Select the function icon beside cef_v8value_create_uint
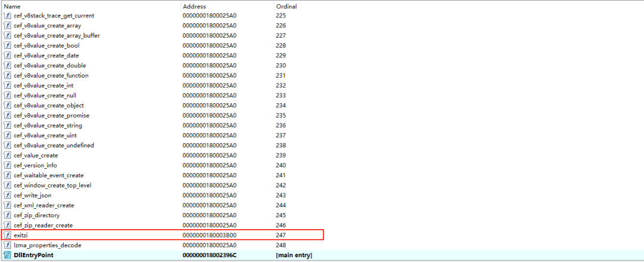 [7, 135]
